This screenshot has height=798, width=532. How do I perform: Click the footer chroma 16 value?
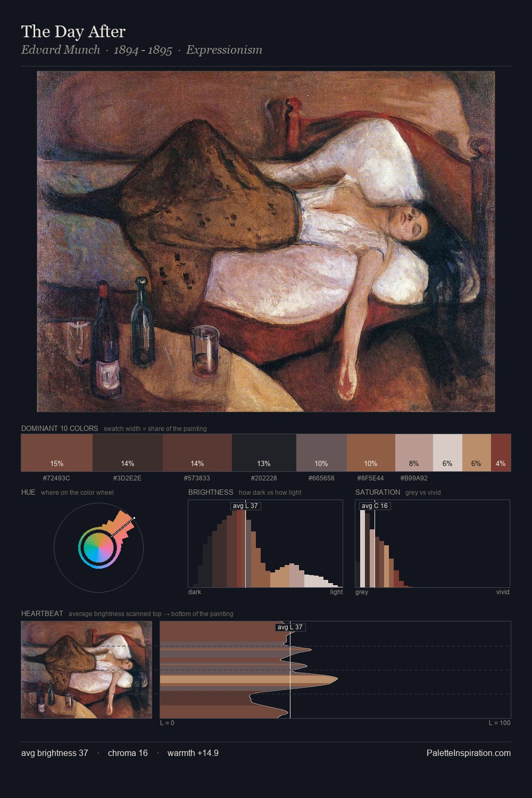tap(128, 753)
